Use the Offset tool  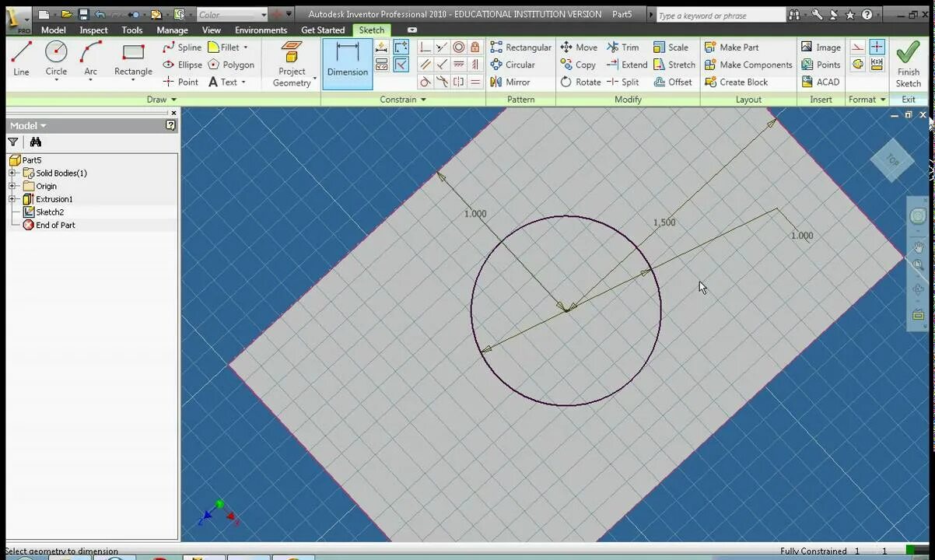(x=673, y=82)
